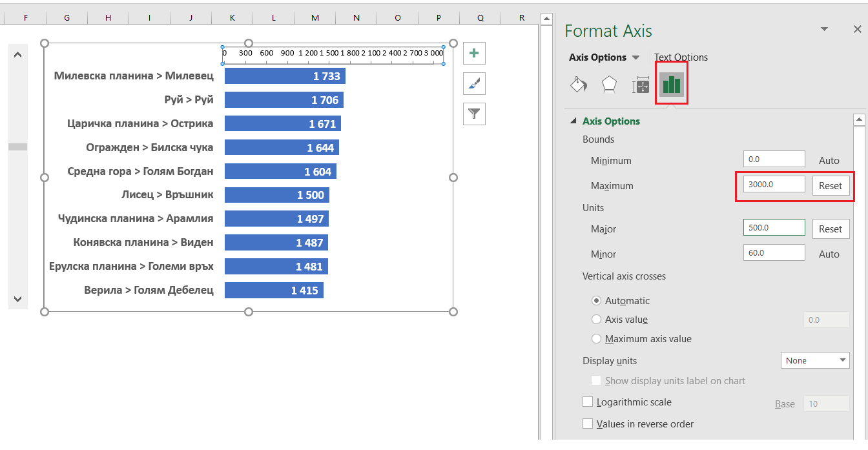Select the Axis Options chart bars icon
Screen dimensions: 868x450
point(671,84)
